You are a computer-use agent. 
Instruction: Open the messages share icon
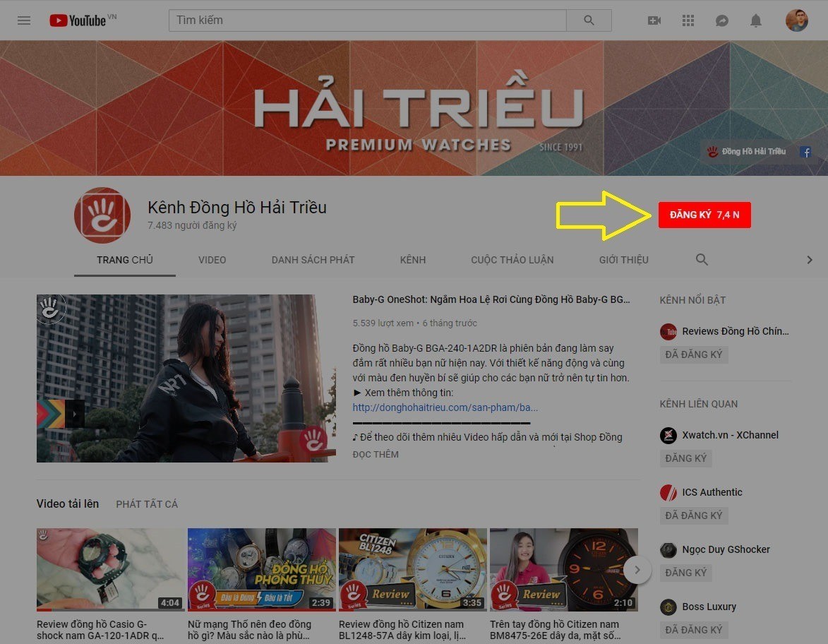(x=722, y=20)
